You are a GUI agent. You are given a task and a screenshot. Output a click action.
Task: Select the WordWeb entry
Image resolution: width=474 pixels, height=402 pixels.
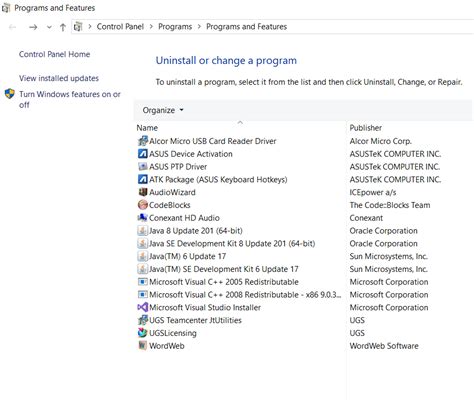click(166, 345)
